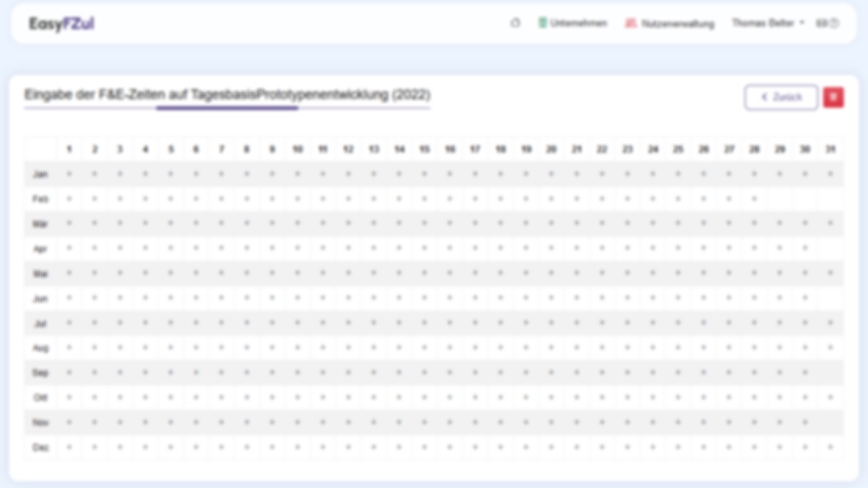Screen dimensions: 868x488
Task: Select the October day 5 cell
Action: [171, 397]
